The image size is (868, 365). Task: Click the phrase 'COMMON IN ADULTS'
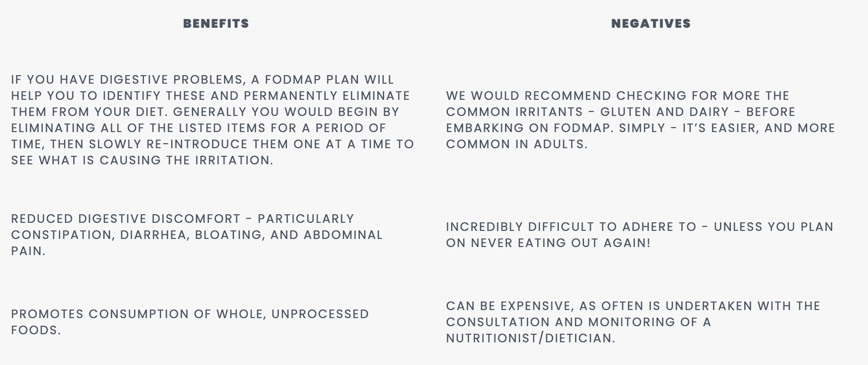(516, 144)
